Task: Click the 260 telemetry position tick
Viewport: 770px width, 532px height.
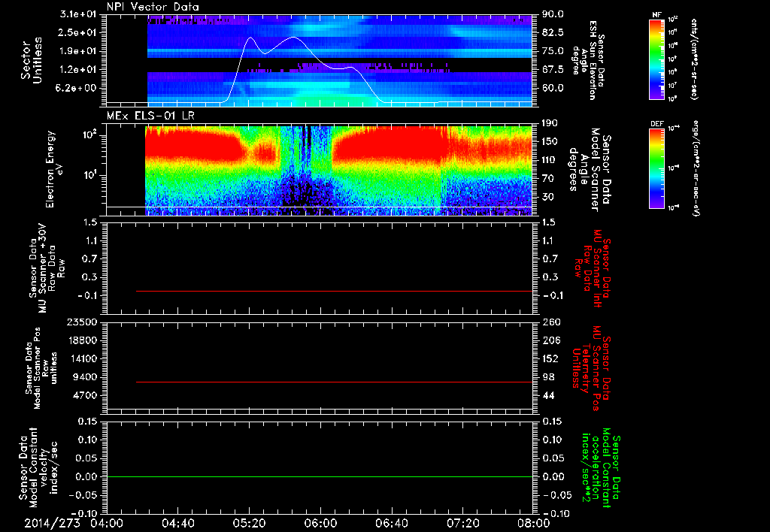Action: (x=550, y=322)
